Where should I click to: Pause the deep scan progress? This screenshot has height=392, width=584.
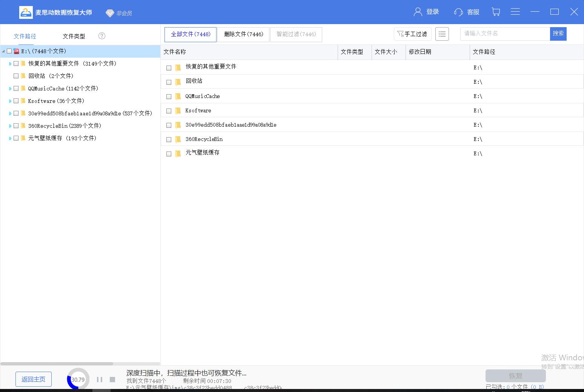pos(100,380)
